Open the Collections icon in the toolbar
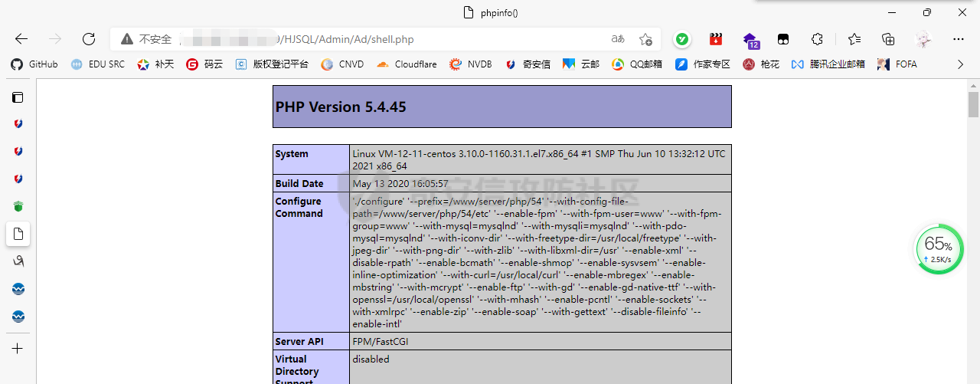Screen dimensions: 980x384 coord(888,39)
